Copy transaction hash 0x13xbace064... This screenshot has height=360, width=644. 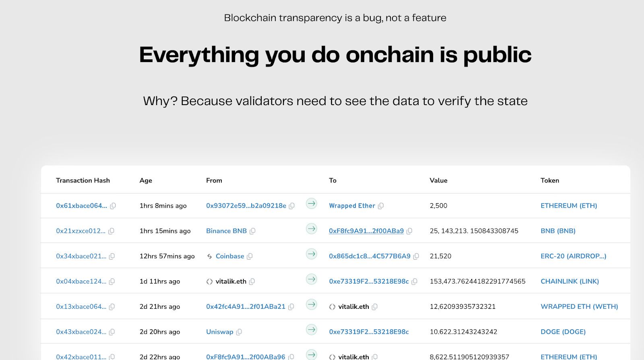click(112, 307)
